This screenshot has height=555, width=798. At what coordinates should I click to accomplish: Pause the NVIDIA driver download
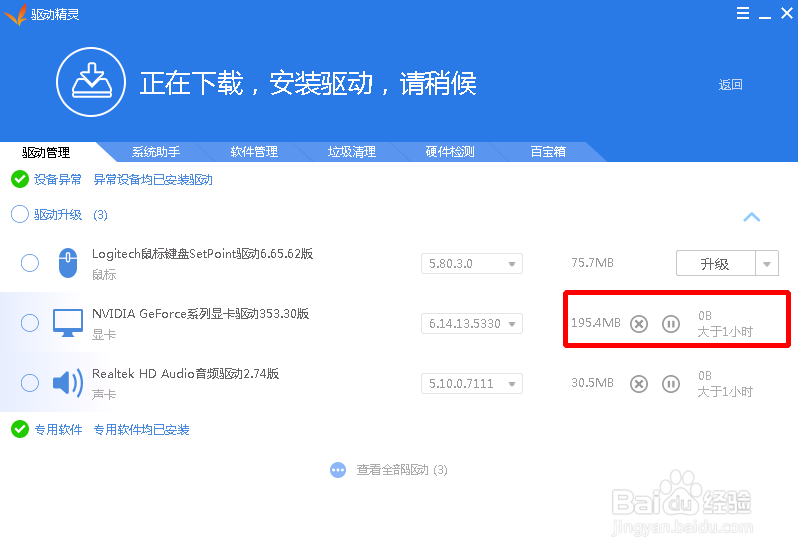click(671, 324)
